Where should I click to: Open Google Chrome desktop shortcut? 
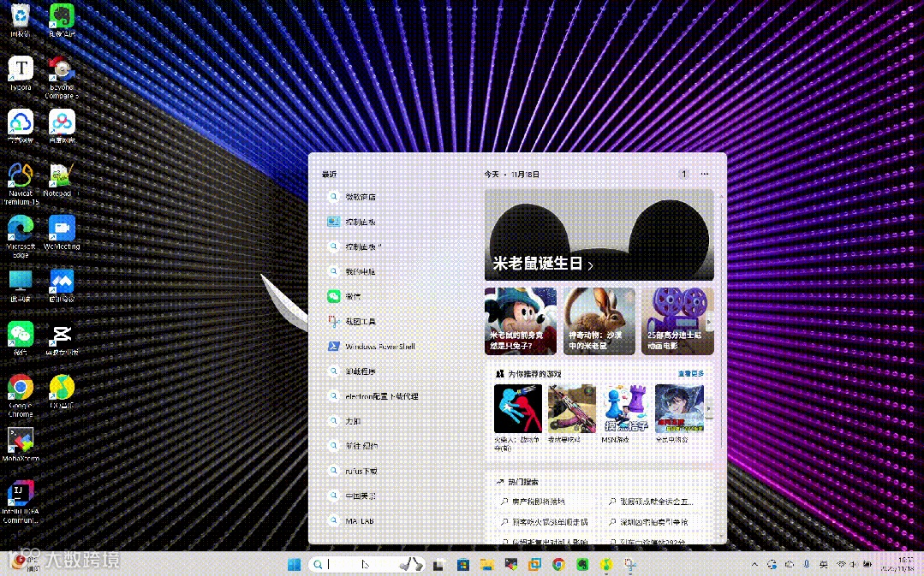tap(21, 395)
